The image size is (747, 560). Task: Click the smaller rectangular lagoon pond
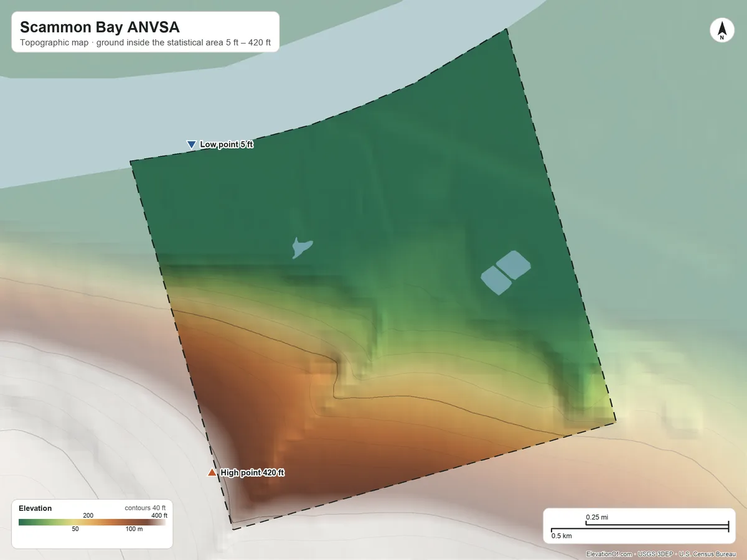coord(496,280)
